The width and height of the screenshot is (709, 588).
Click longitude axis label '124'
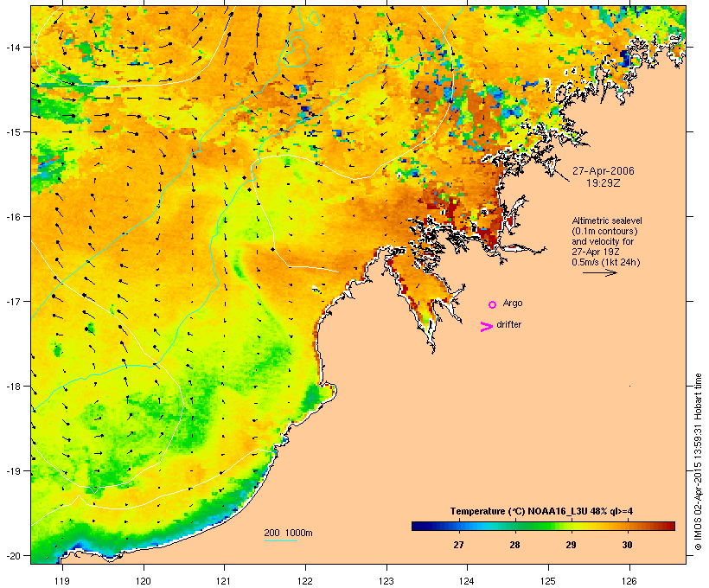[x=467, y=581]
